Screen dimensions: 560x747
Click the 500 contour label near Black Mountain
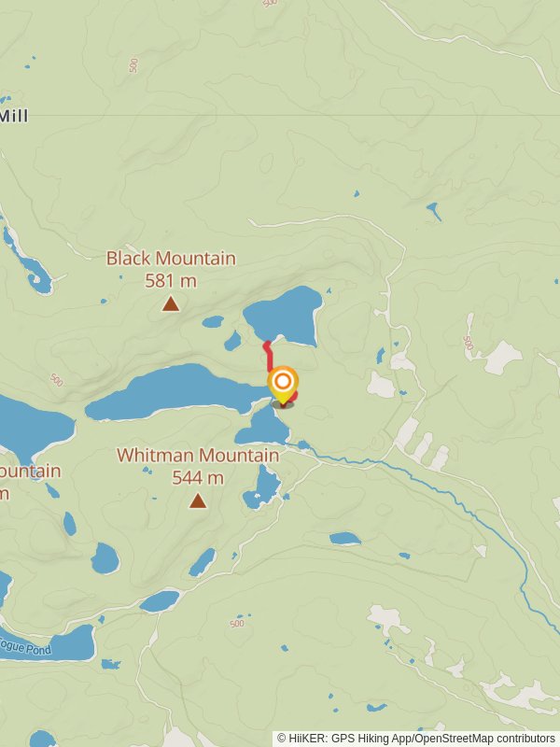coord(56,380)
